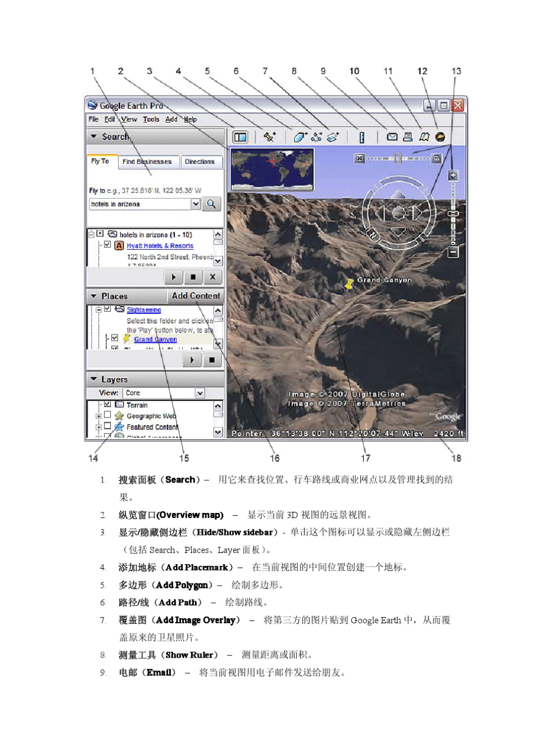Screen dimensions: 534x756
Task: Click the sky/globe switch toolbar icon
Action: click(x=440, y=137)
